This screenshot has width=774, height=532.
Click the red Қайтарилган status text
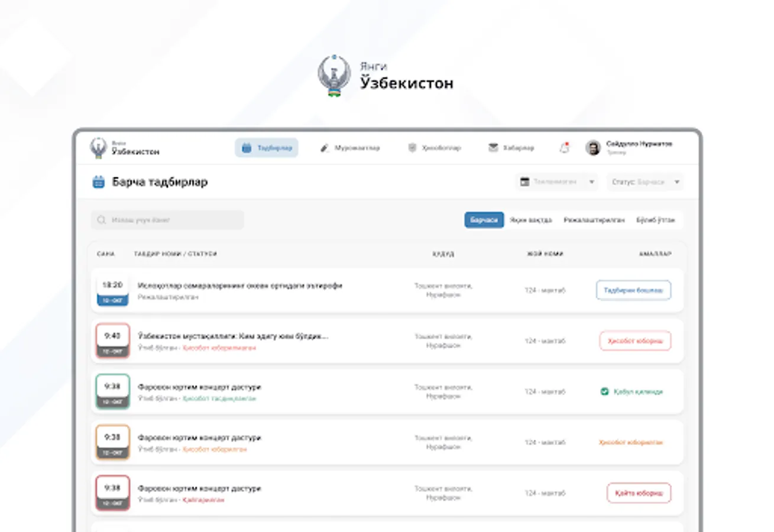pos(203,499)
